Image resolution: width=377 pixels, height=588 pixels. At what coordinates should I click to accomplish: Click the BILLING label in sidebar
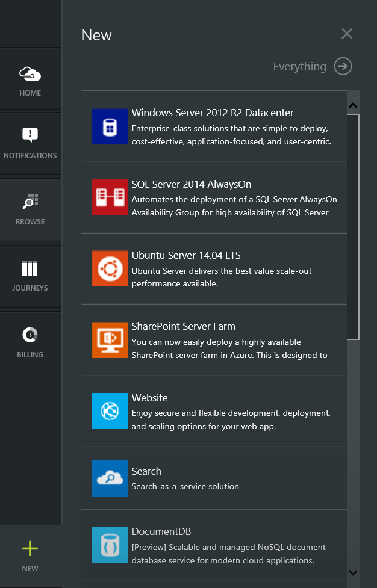pos(30,354)
